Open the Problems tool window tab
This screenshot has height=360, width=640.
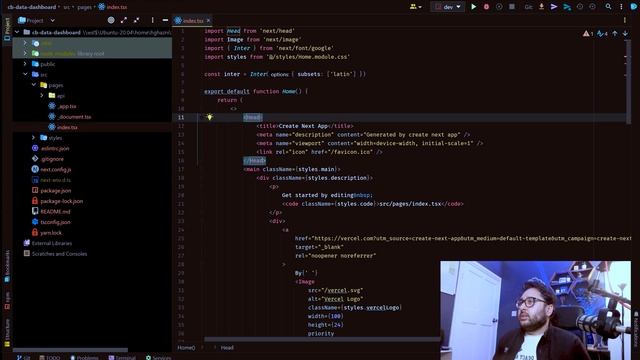[84, 358]
